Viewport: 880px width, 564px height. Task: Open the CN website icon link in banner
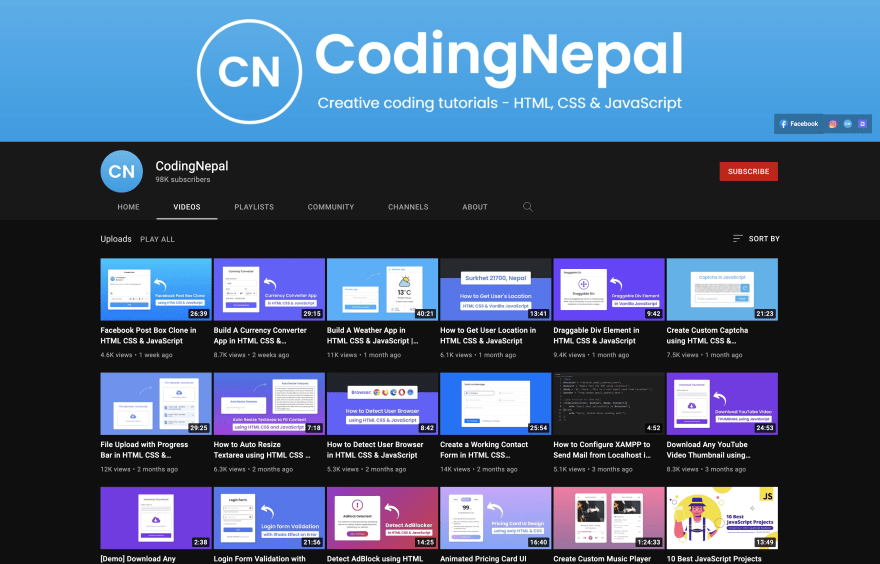pyautogui.click(x=847, y=124)
